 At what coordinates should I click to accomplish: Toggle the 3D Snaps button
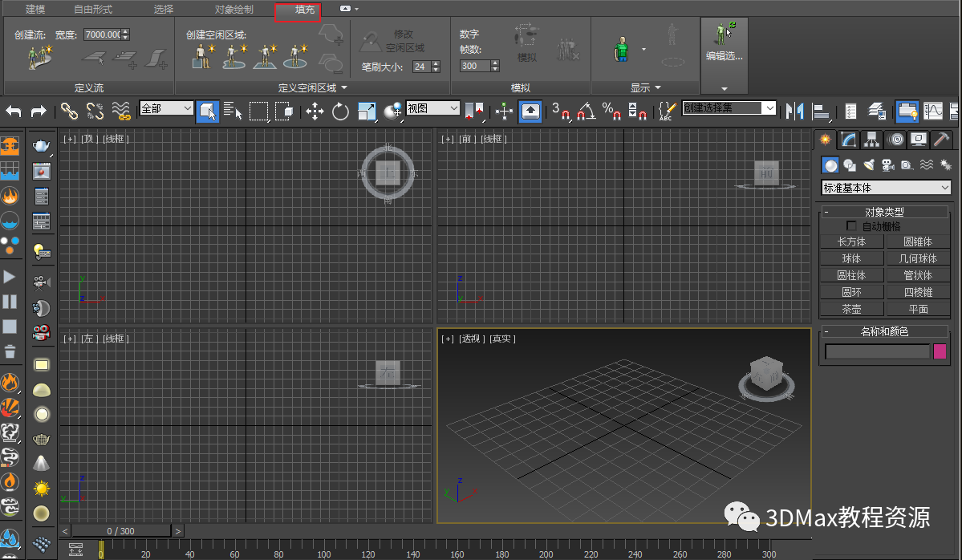click(560, 111)
